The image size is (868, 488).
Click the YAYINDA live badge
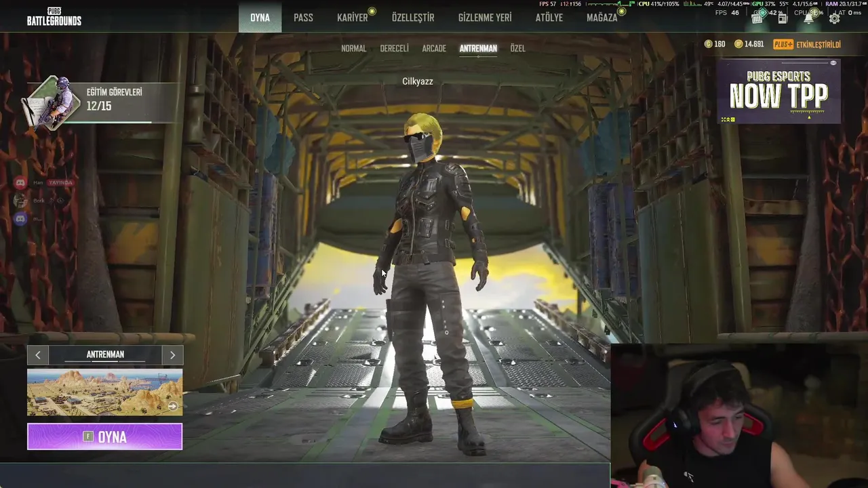coord(60,182)
